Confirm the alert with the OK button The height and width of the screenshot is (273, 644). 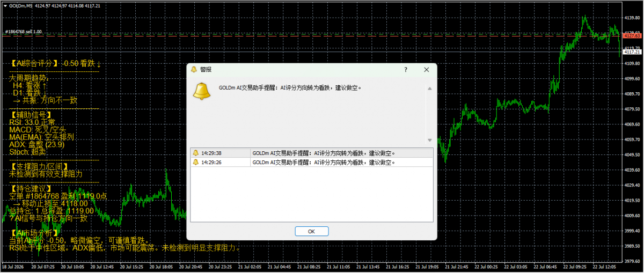pos(312,231)
